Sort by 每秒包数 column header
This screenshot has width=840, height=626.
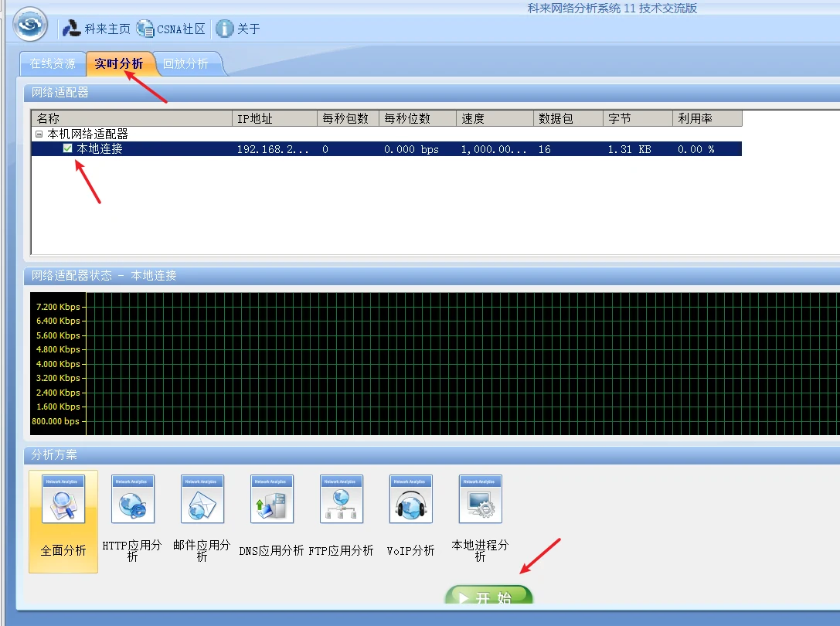pos(349,118)
